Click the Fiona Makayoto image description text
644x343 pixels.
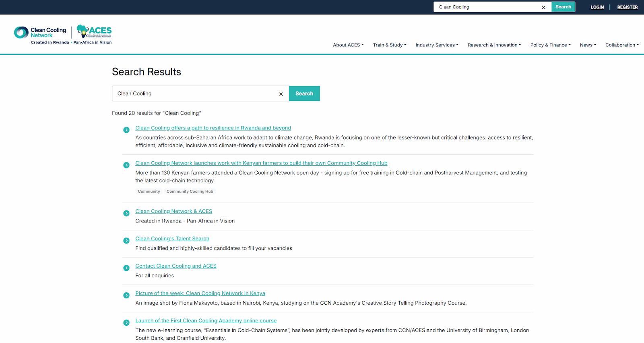pyautogui.click(x=301, y=303)
